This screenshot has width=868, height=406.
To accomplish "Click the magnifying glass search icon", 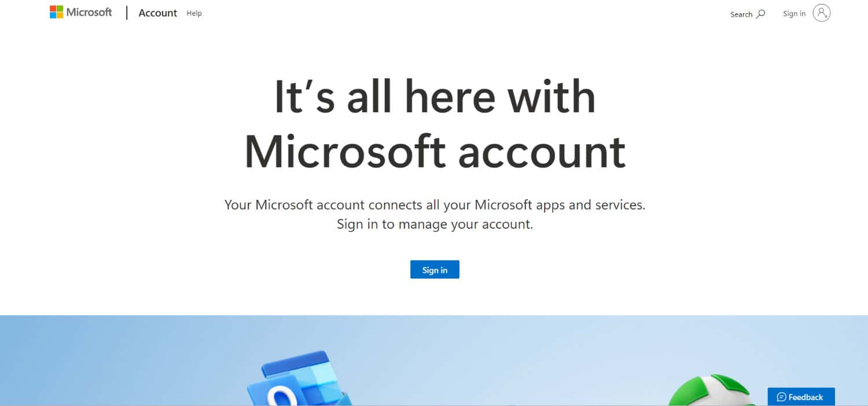I will point(761,13).
